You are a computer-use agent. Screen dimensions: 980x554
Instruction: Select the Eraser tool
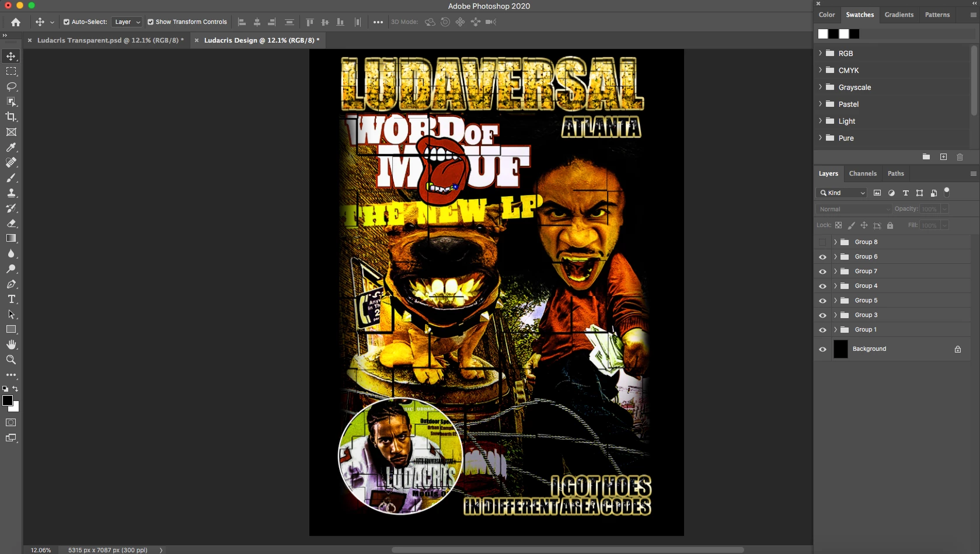(11, 223)
